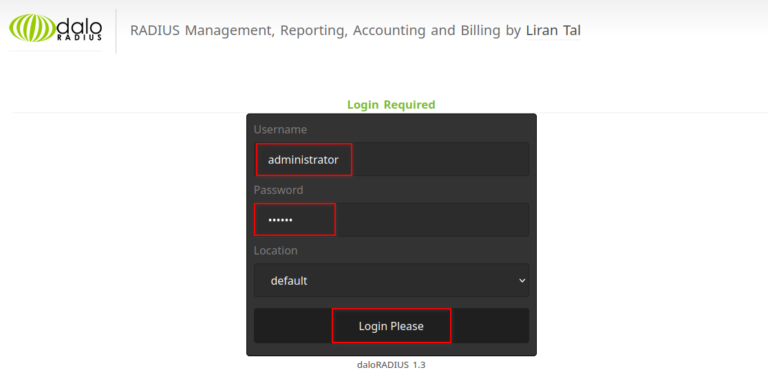Click the "Username" field label

(280, 129)
